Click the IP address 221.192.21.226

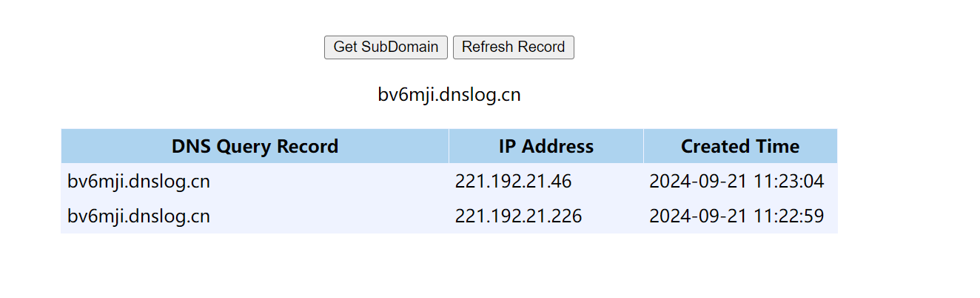(x=518, y=216)
